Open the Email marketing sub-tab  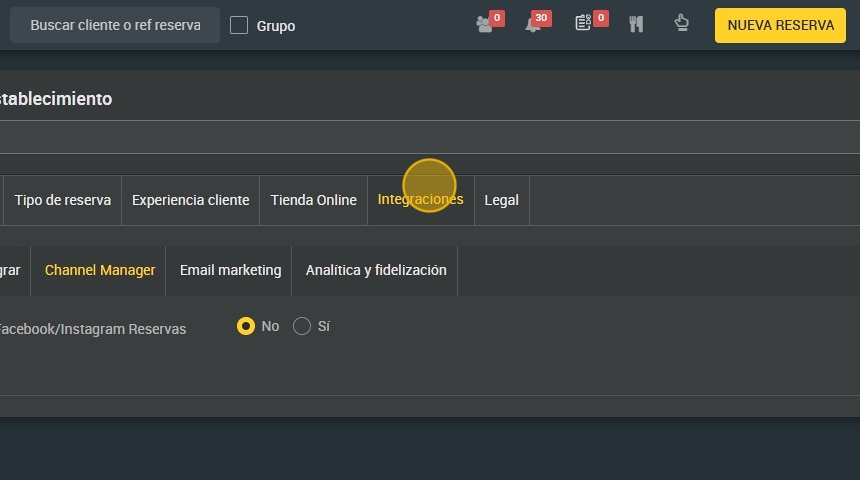tap(230, 270)
